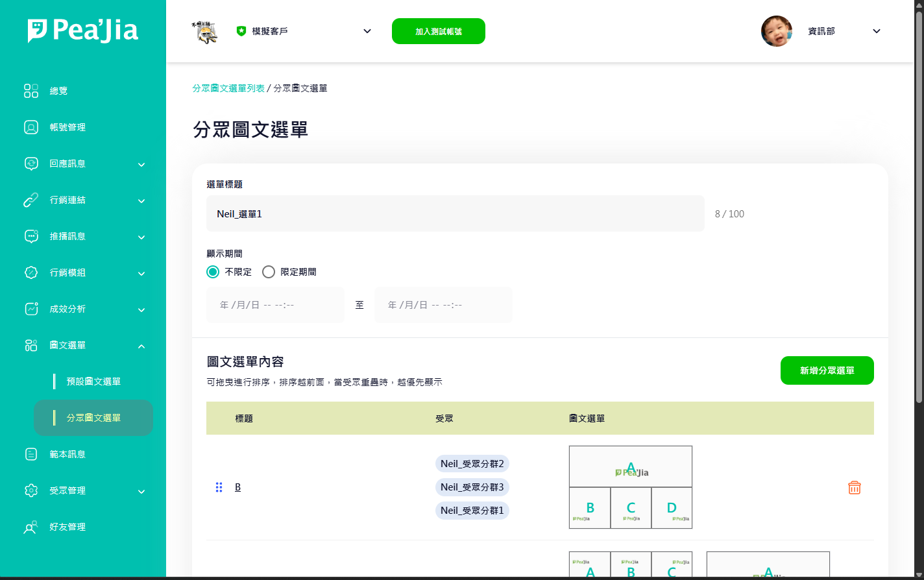Select 分眾圖文選單 submenu item
The image size is (924, 580).
pyautogui.click(x=93, y=418)
